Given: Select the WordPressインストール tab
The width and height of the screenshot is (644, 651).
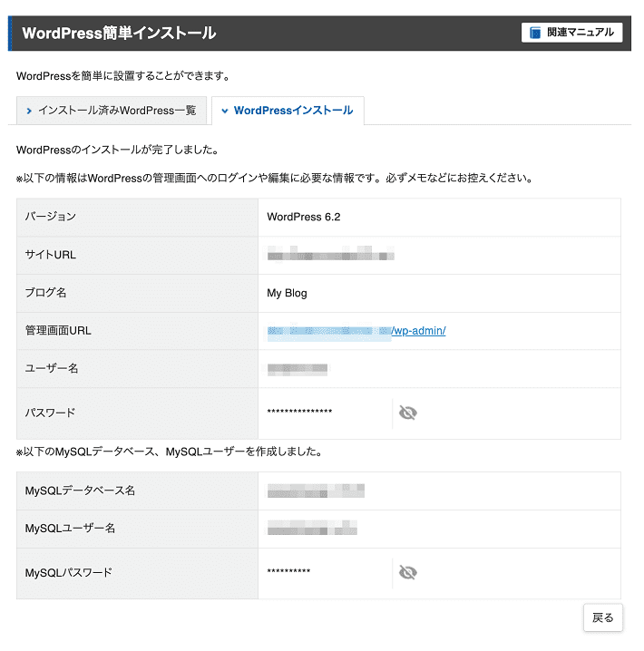Looking at the screenshot, I should pyautogui.click(x=288, y=111).
